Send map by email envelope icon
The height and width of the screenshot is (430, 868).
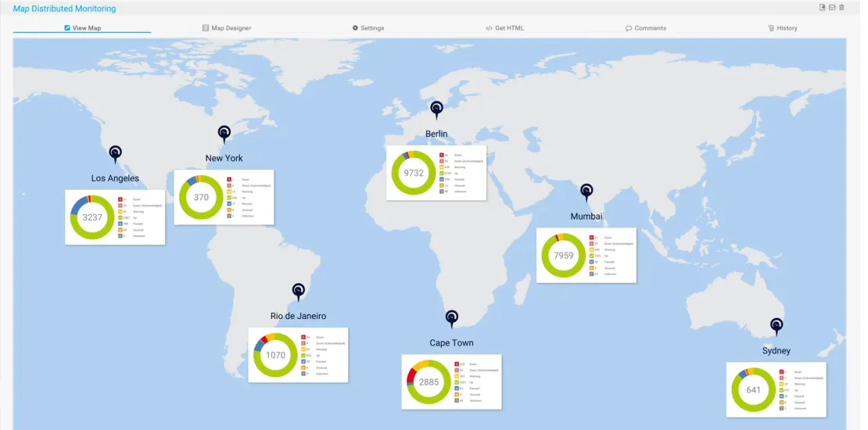point(832,8)
